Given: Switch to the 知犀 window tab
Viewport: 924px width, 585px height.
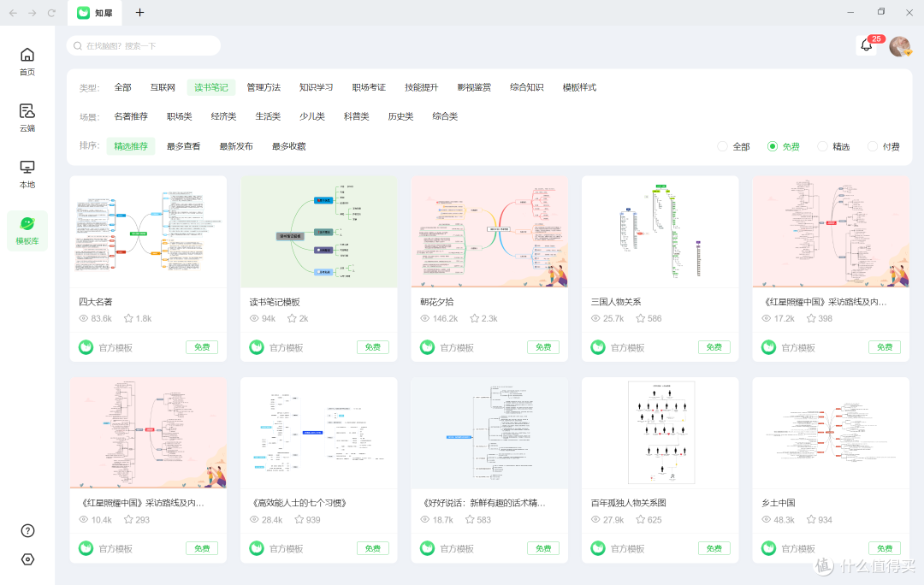Looking at the screenshot, I should click(x=95, y=13).
